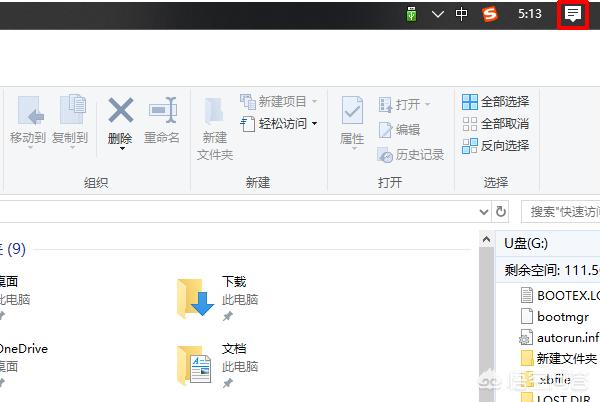The width and height of the screenshot is (600, 402).
Task: Click the Move to (移动到) icon
Action: pyautogui.click(x=28, y=111)
